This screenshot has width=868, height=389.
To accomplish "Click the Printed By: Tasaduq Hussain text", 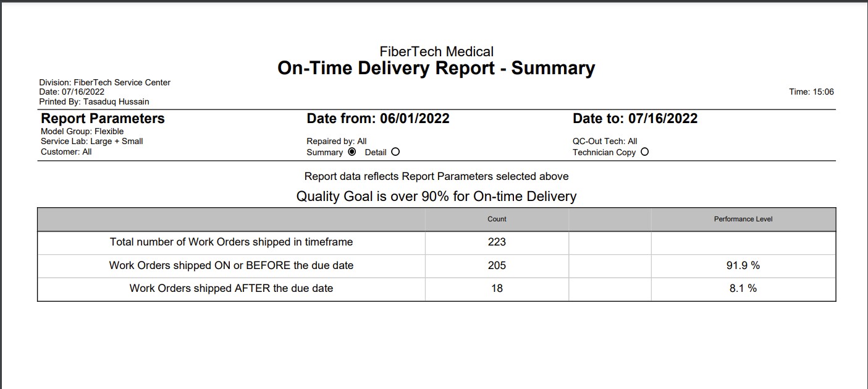I will [x=94, y=101].
